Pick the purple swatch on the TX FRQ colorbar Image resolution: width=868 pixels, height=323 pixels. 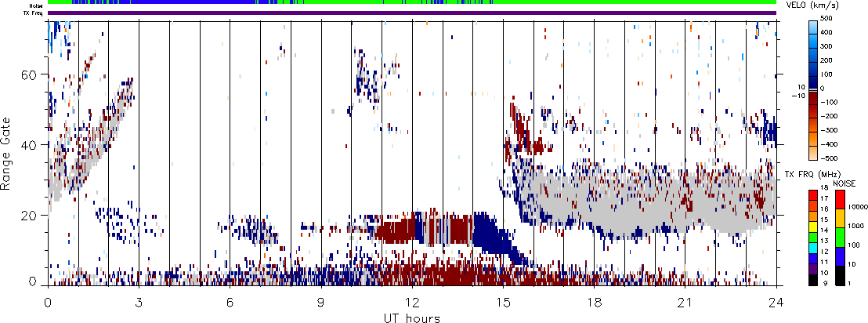click(813, 270)
